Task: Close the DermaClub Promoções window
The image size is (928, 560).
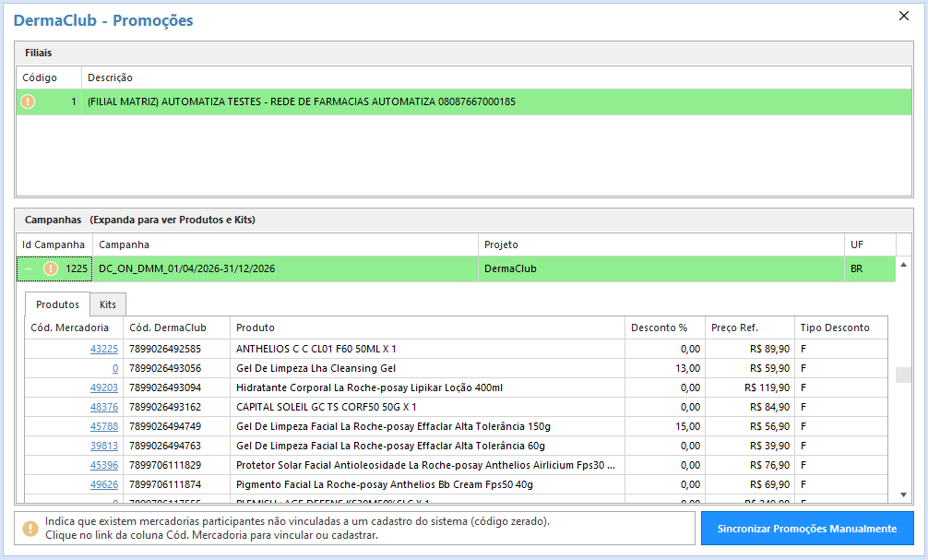Action: 904,16
